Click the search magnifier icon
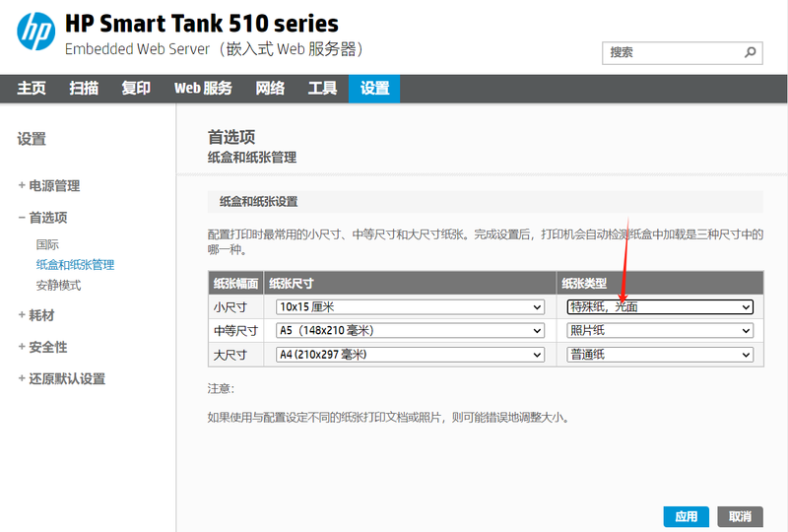Image resolution: width=788 pixels, height=532 pixels. [750, 52]
